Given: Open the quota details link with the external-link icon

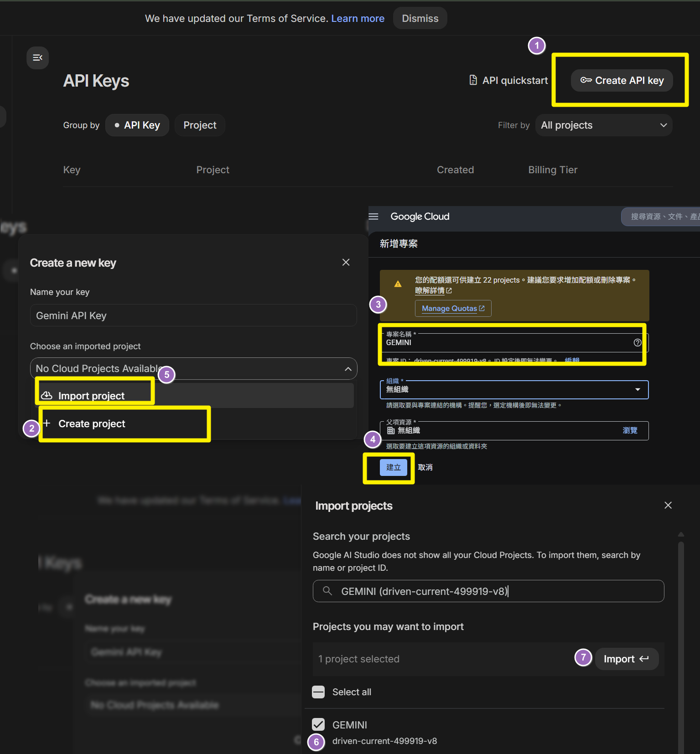Looking at the screenshot, I should [433, 290].
